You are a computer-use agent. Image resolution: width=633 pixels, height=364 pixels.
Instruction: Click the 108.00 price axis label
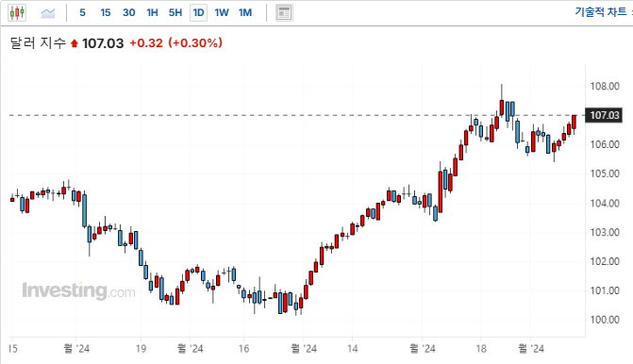tap(605, 87)
